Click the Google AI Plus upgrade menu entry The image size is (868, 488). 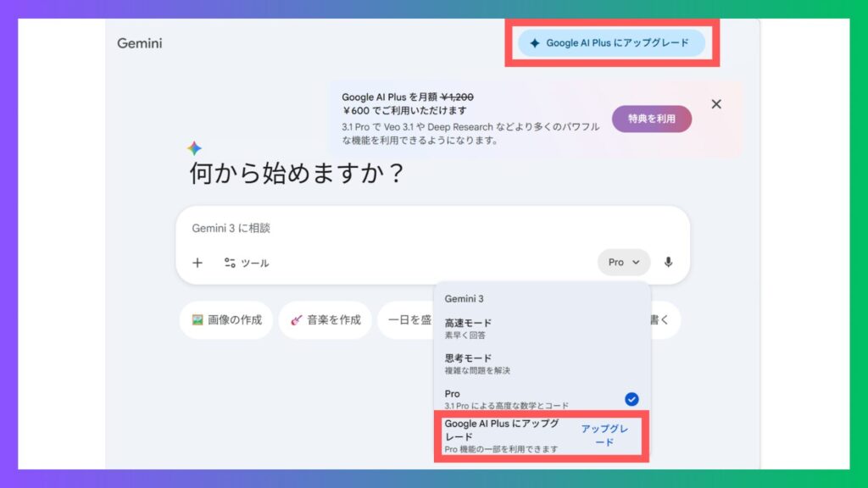pos(501,435)
